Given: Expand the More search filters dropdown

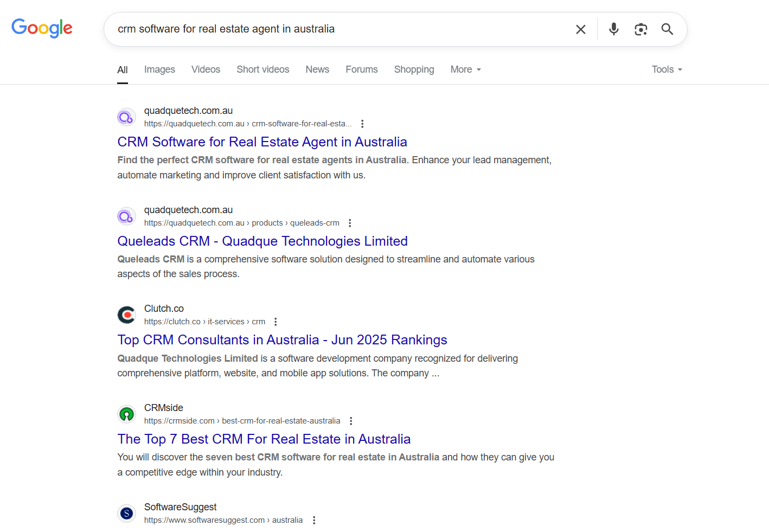Looking at the screenshot, I should pyautogui.click(x=465, y=69).
